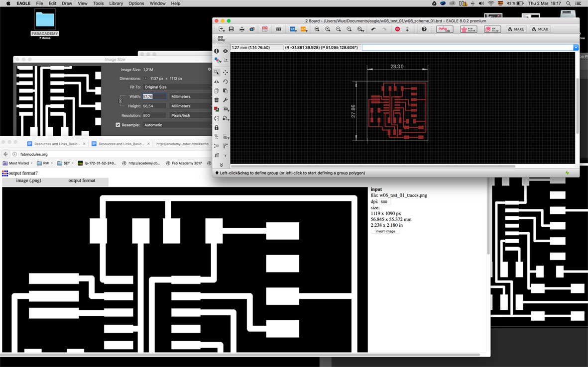Open the Fit To Original Size dropdown

pyautogui.click(x=177, y=87)
